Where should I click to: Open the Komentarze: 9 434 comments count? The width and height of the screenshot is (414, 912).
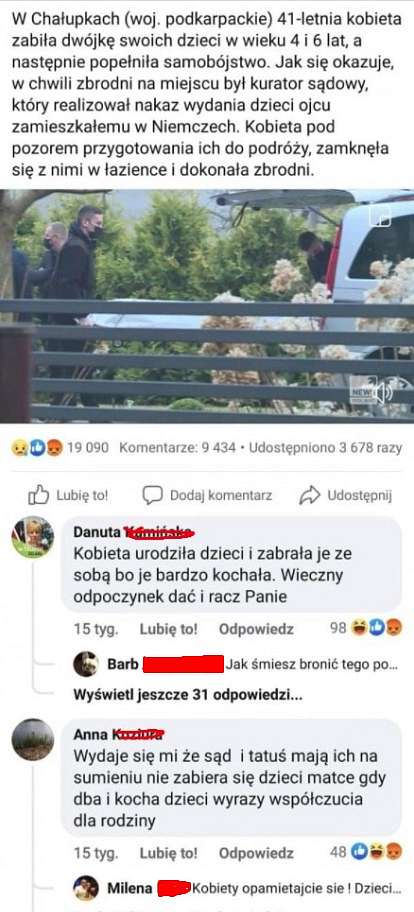177,448
